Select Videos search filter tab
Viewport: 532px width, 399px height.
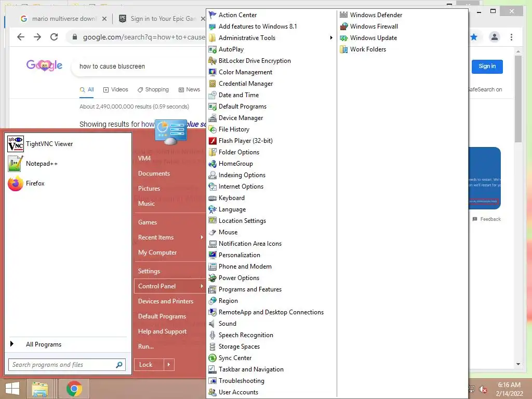point(116,89)
